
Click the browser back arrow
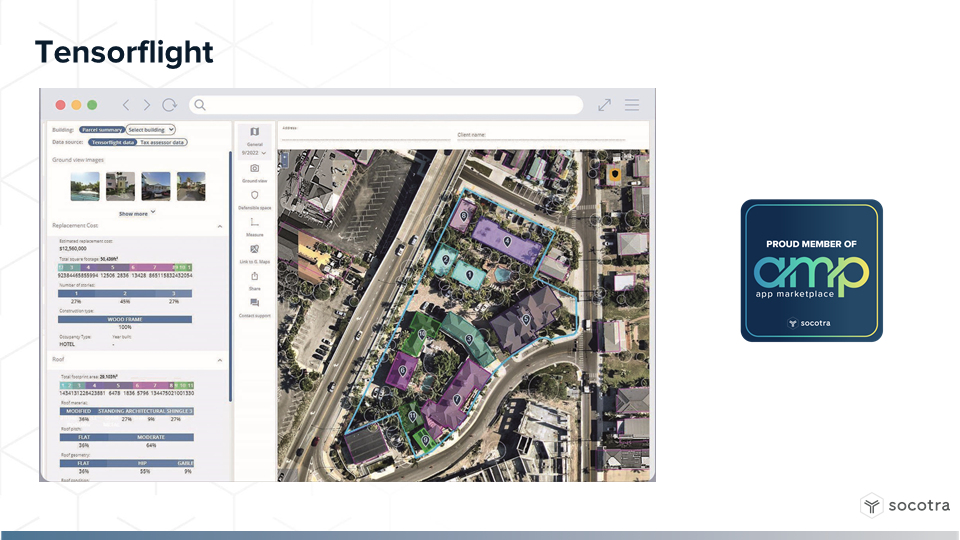[126, 105]
